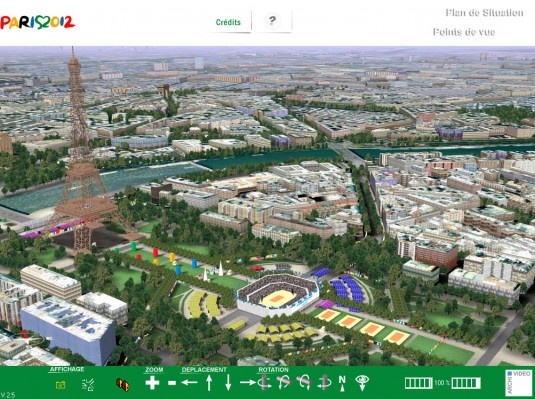535x399 pixels.
Task: Toggle the white sketch display icon under Affichage
Action: pyautogui.click(x=88, y=385)
